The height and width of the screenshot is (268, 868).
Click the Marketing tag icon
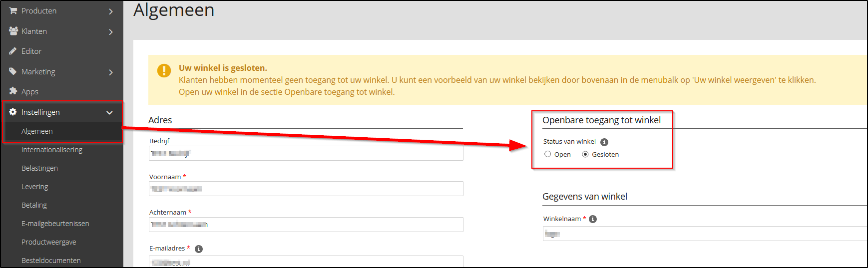tap(13, 71)
